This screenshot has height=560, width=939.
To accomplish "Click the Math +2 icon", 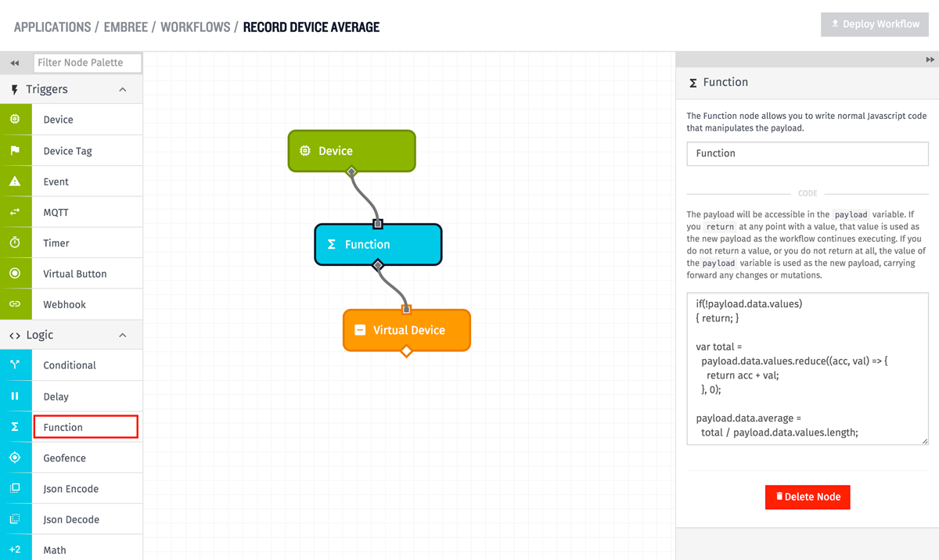I will 15,549.
